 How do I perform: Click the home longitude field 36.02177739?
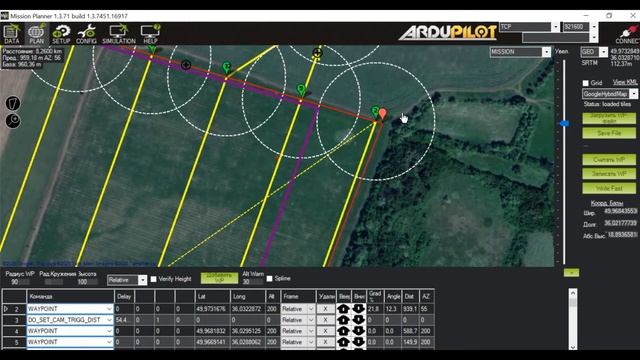[x=620, y=223]
